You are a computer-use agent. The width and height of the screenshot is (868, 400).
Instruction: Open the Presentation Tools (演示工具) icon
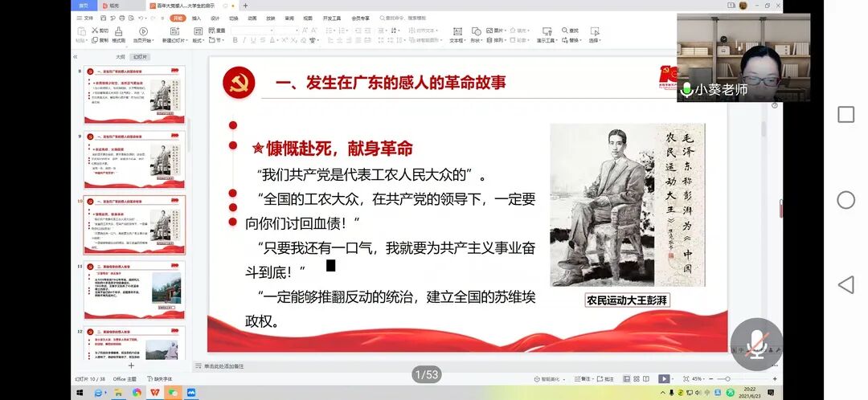click(x=547, y=31)
